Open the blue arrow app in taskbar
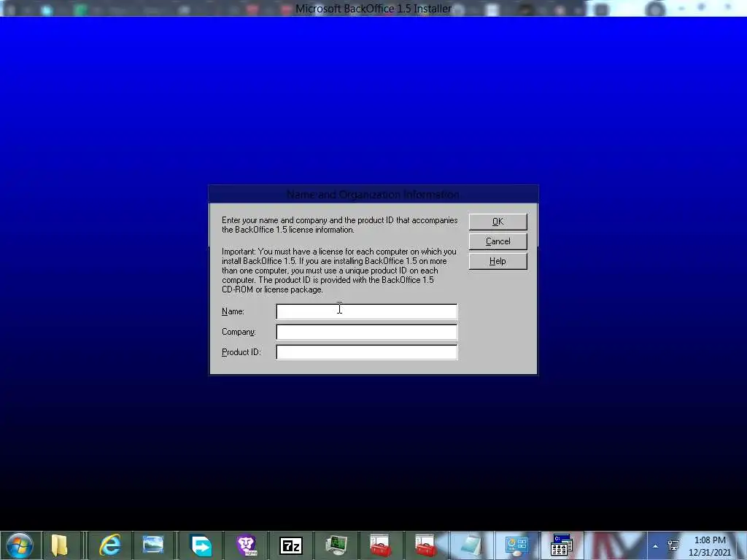This screenshot has width=747, height=560. coord(201,545)
